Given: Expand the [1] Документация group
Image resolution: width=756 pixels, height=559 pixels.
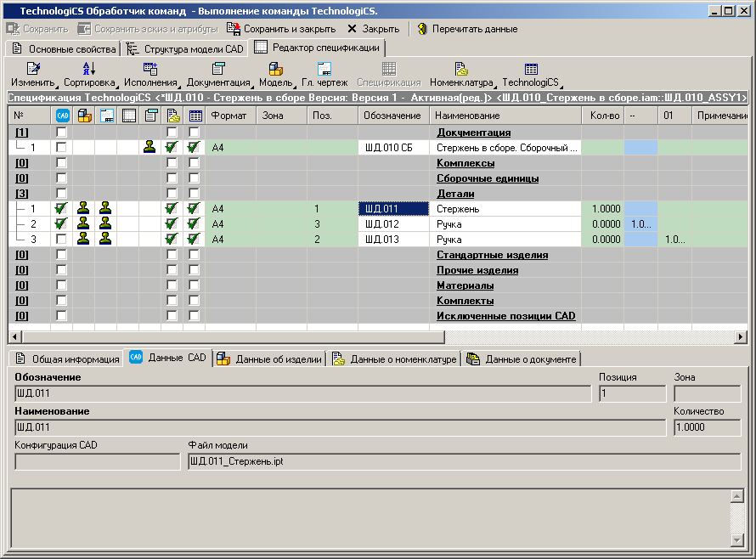Looking at the screenshot, I should [22, 133].
